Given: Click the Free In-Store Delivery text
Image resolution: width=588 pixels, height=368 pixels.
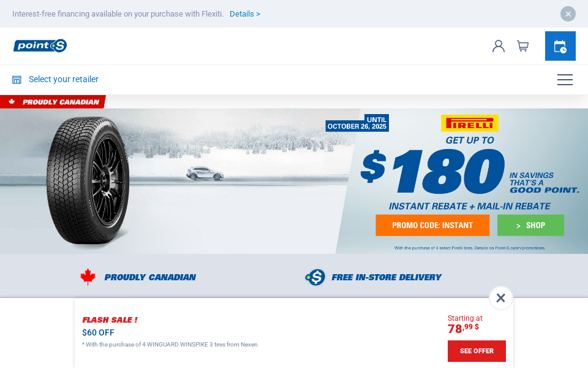Looking at the screenshot, I should (386, 277).
